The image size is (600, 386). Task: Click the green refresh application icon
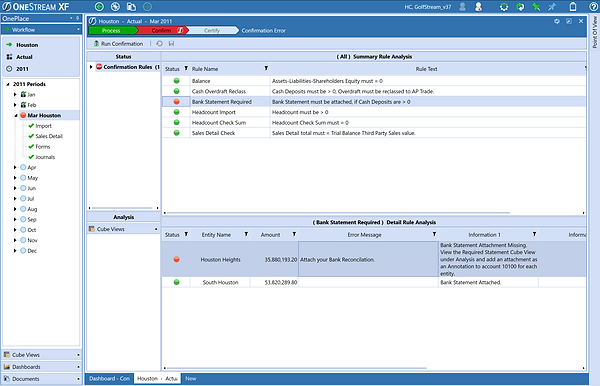coord(520,7)
